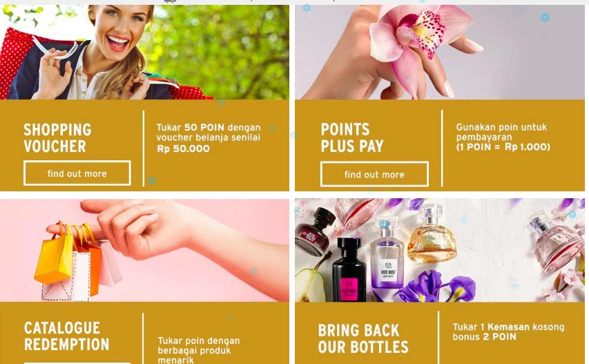The height and width of the screenshot is (364, 589).
Task: Click find out more under Shopping Voucher
Action: click(x=77, y=173)
